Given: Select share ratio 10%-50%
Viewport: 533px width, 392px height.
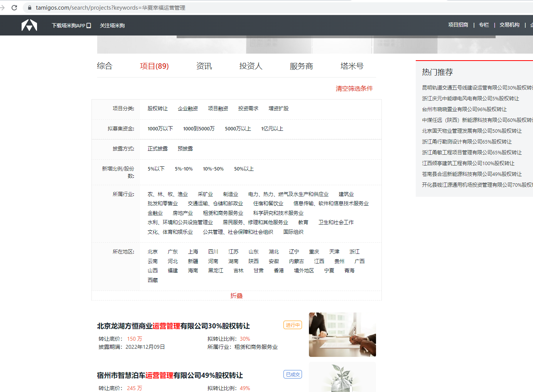Looking at the screenshot, I should [x=213, y=169].
